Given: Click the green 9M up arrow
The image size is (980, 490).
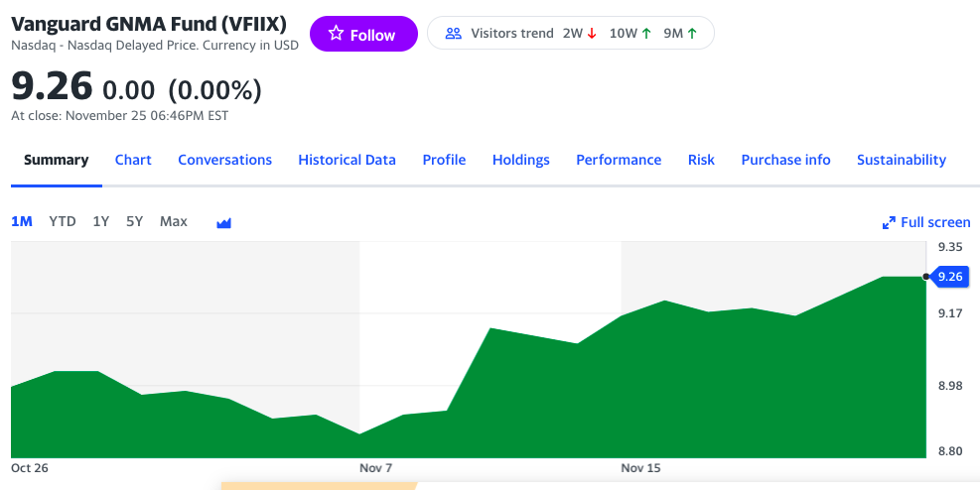Looking at the screenshot, I should 691,34.
